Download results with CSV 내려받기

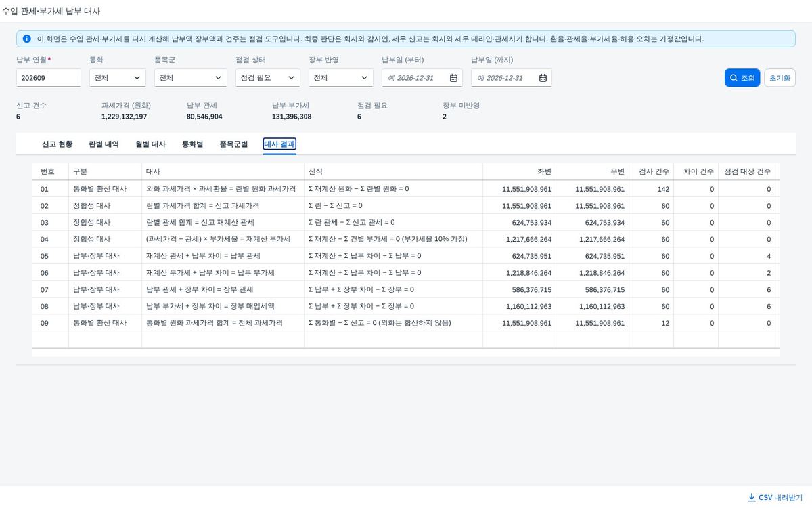tap(775, 497)
